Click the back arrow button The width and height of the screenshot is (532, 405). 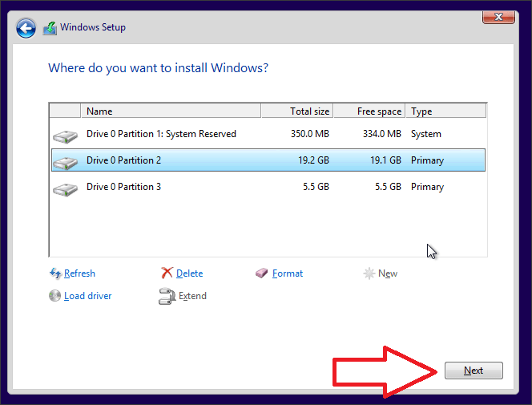(26, 28)
